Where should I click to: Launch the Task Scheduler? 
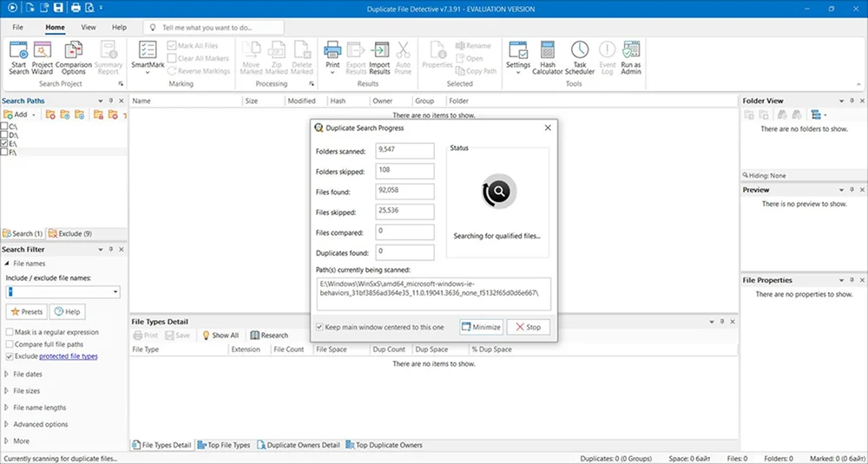pyautogui.click(x=579, y=50)
